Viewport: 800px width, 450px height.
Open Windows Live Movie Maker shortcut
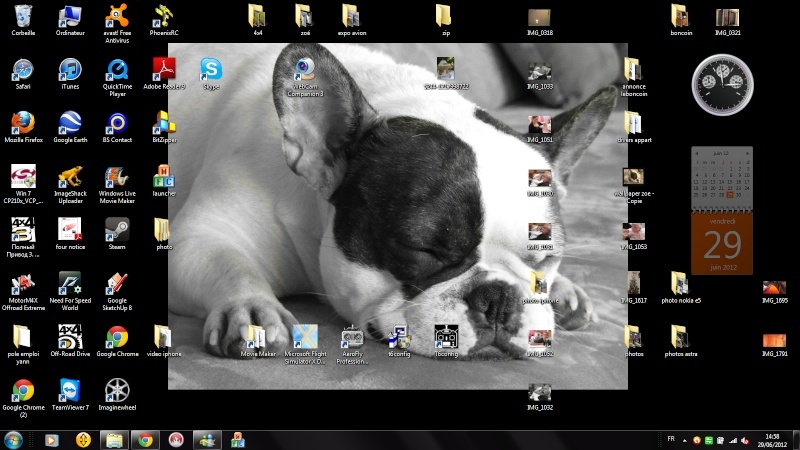117,185
